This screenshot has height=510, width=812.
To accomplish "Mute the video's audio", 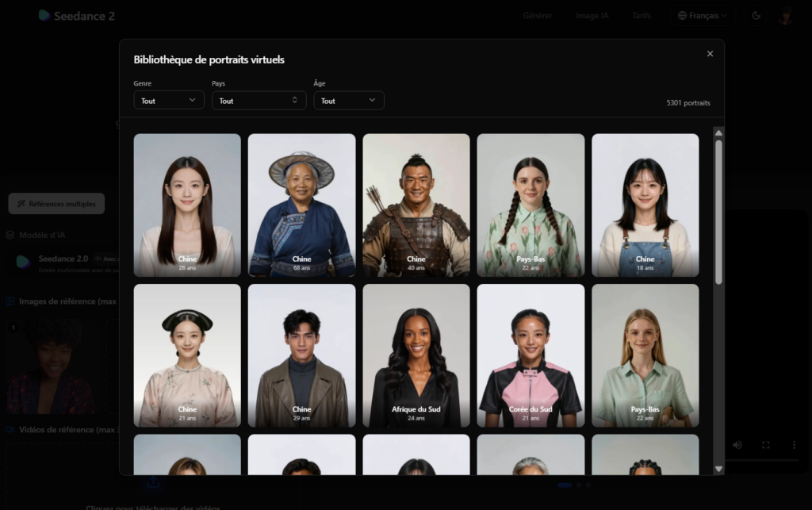I will pos(737,445).
